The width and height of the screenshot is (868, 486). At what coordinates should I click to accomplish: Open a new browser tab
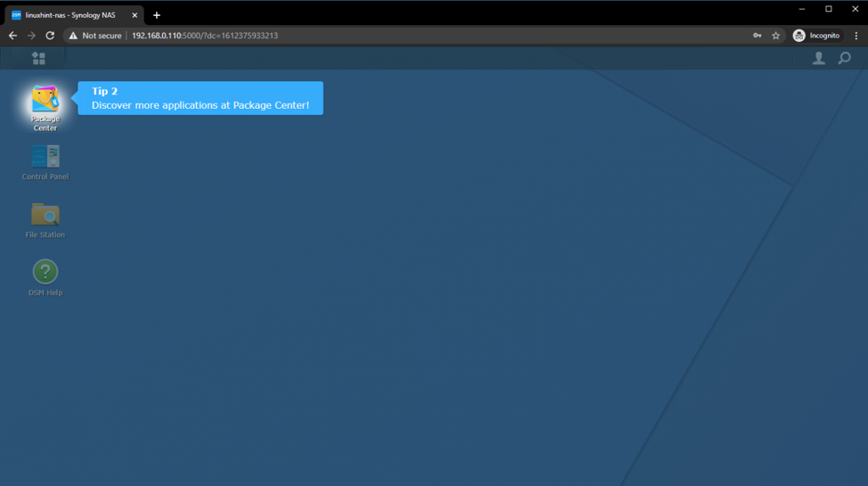pos(157,15)
